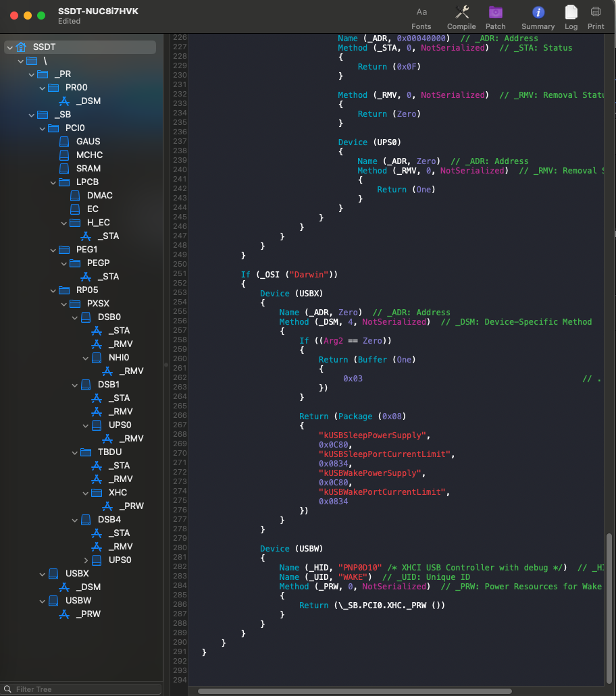The image size is (616, 696).
Task: Collapse the RP05 node chevron
Action: click(53, 290)
